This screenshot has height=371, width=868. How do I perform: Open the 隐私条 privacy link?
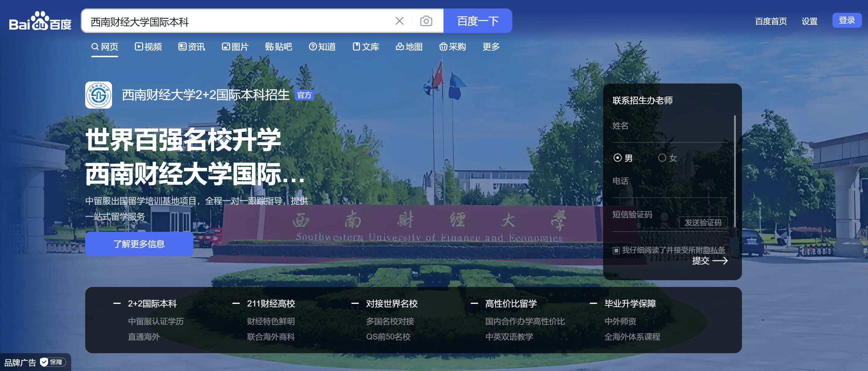[714, 250]
